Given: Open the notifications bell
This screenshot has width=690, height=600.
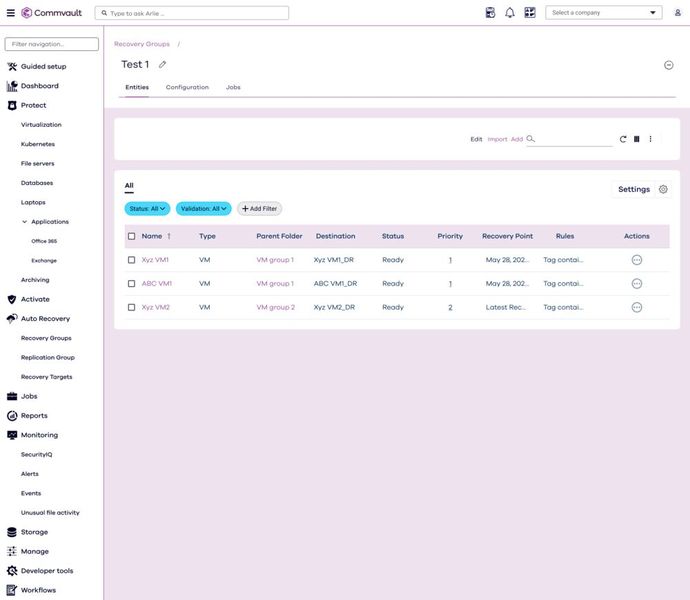Looking at the screenshot, I should (x=510, y=13).
